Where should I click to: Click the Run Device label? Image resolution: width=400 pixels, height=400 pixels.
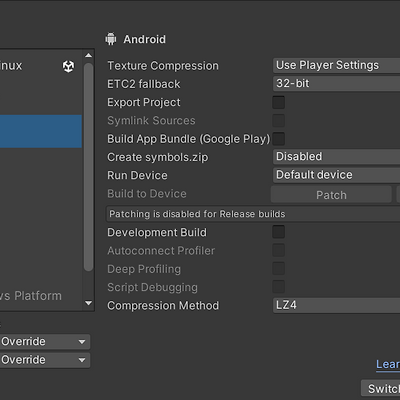tap(137, 175)
